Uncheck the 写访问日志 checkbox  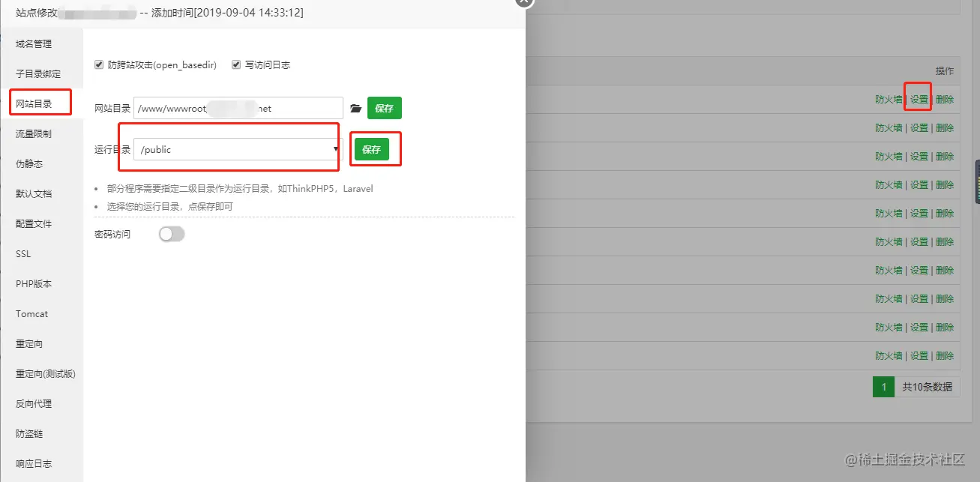[x=236, y=65]
